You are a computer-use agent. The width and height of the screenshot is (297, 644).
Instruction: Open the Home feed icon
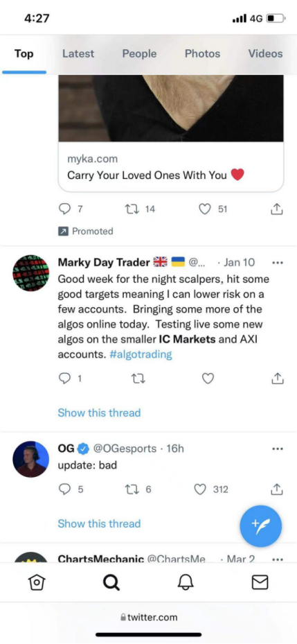(36, 582)
